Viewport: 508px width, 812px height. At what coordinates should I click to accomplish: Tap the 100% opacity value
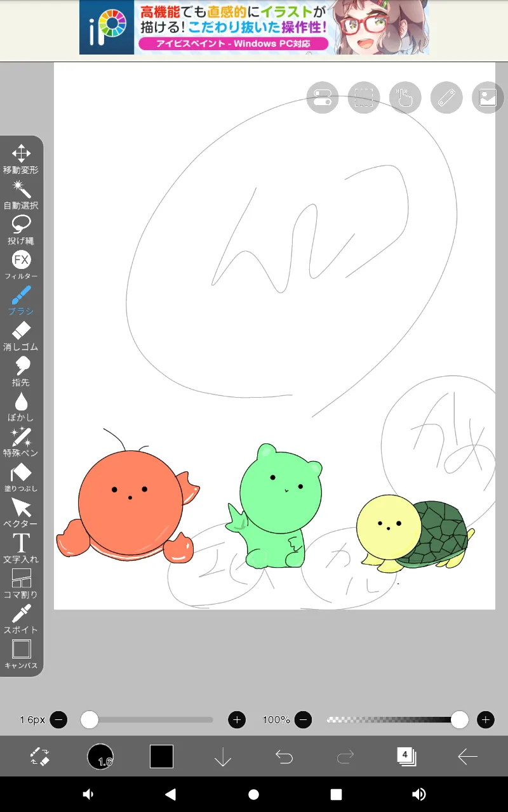coord(276,719)
